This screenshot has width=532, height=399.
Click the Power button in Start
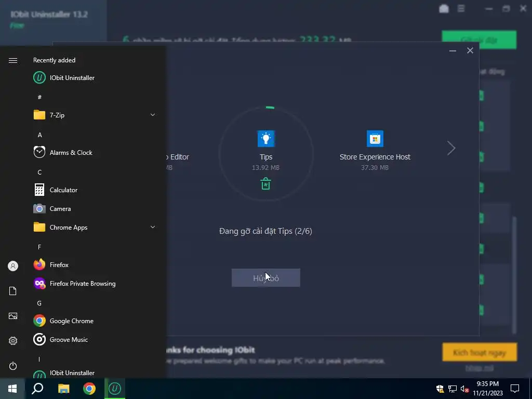pyautogui.click(x=13, y=366)
